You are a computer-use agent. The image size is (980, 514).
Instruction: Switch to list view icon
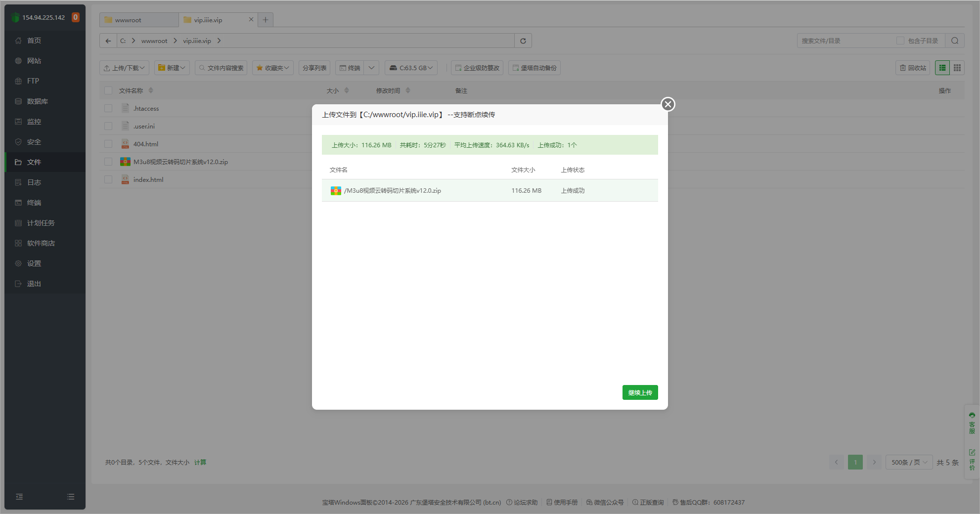942,68
